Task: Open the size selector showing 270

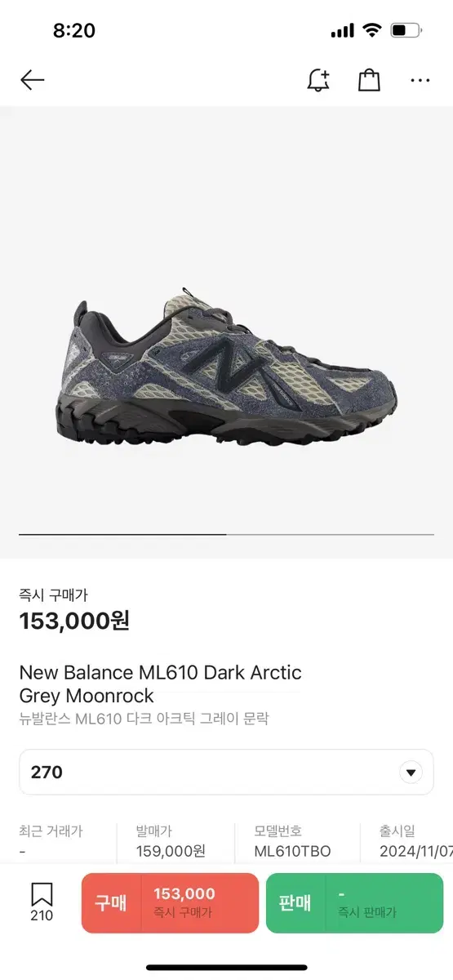Action: tap(226, 773)
